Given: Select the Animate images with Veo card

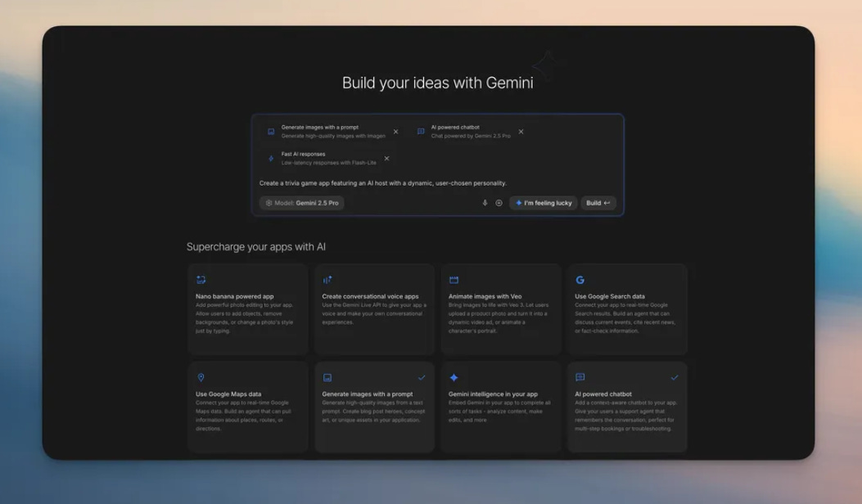Looking at the screenshot, I should [x=501, y=309].
